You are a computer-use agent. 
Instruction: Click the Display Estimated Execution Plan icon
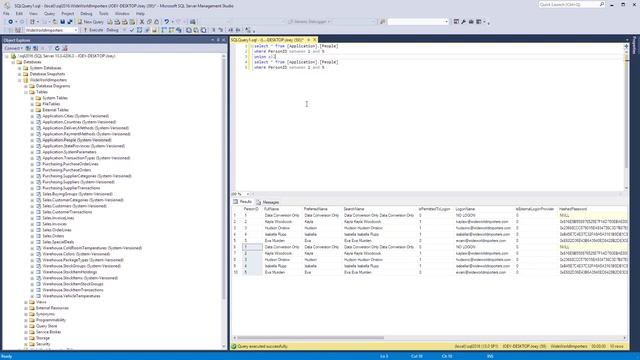(140, 30)
